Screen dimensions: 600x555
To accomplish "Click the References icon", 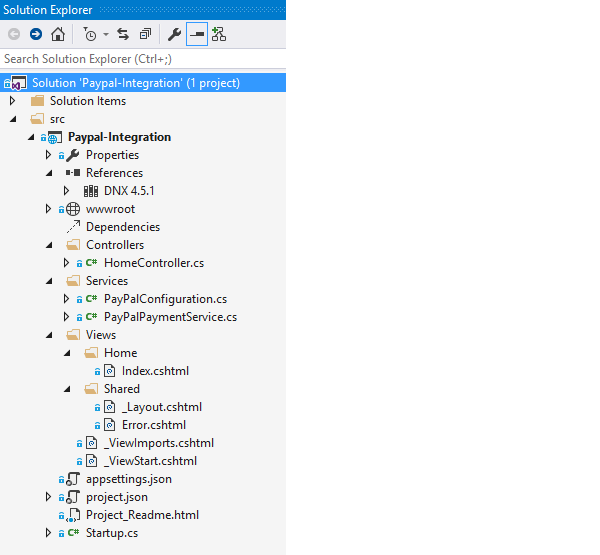I will pyautogui.click(x=73, y=173).
